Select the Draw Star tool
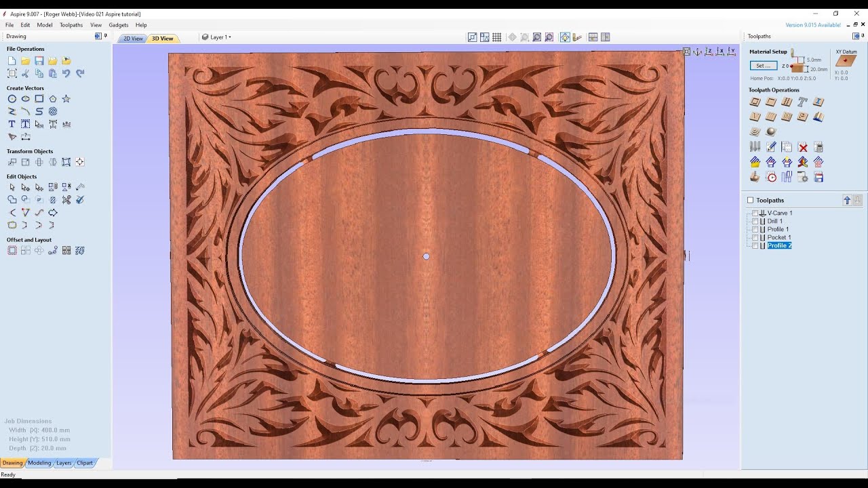 tap(66, 99)
